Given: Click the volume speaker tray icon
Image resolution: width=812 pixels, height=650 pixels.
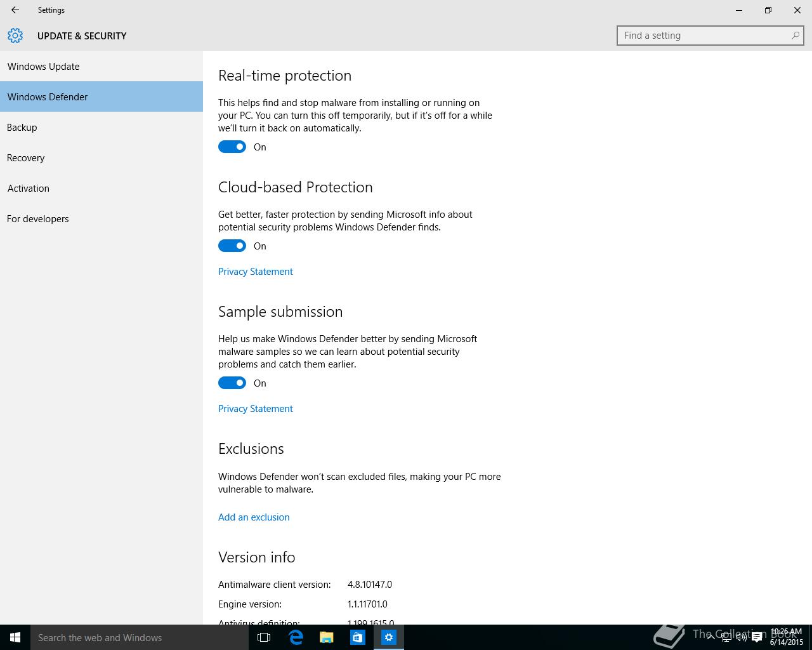Looking at the screenshot, I should [741, 637].
